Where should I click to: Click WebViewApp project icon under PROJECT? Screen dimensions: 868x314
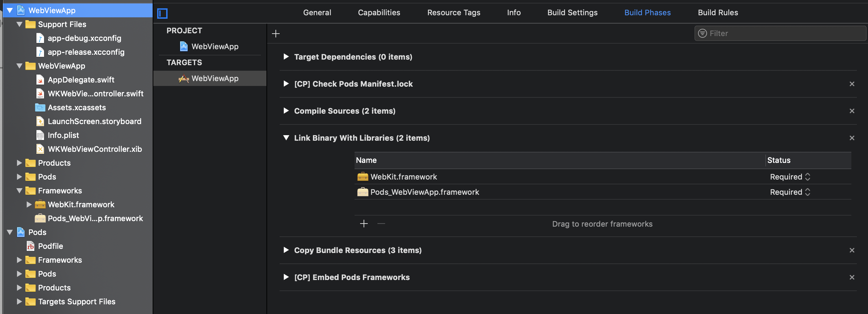pyautogui.click(x=184, y=46)
